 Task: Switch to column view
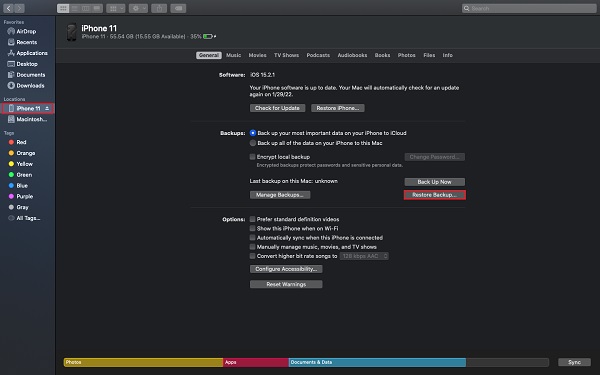pos(86,8)
